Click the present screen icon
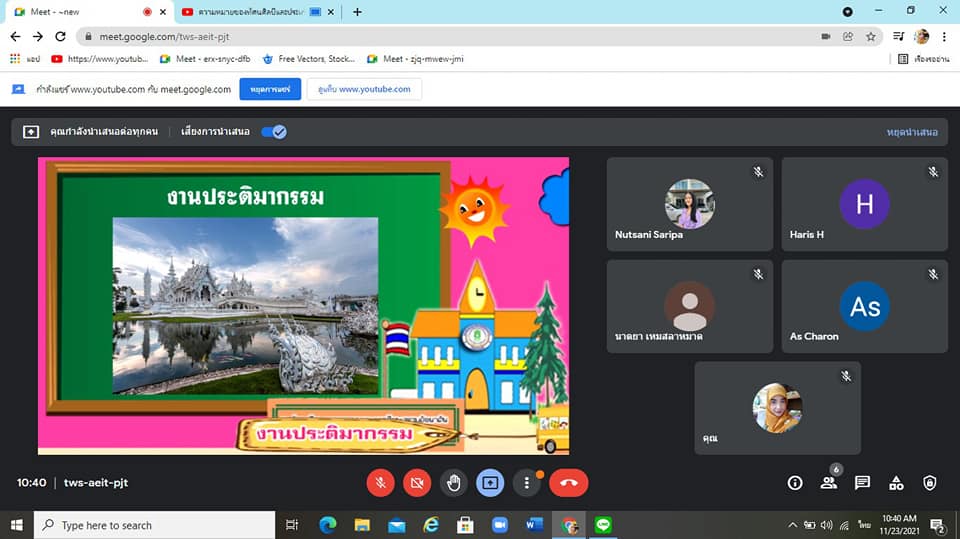 [x=490, y=483]
